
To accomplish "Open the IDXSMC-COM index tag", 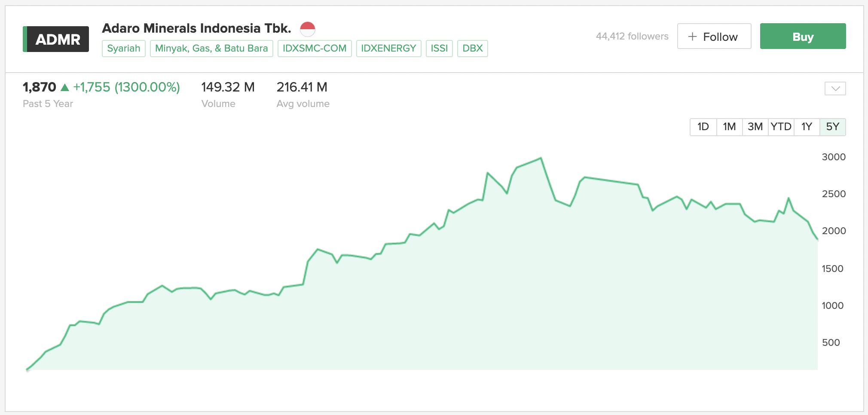I will 315,49.
